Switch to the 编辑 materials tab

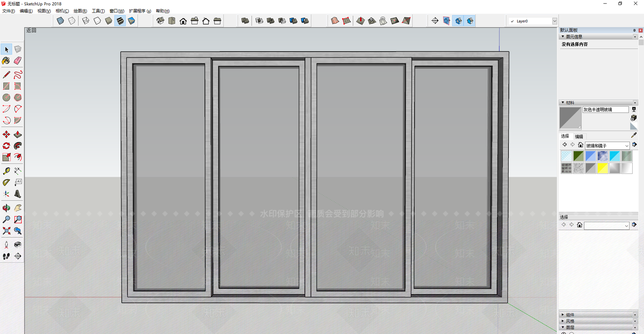(579, 136)
